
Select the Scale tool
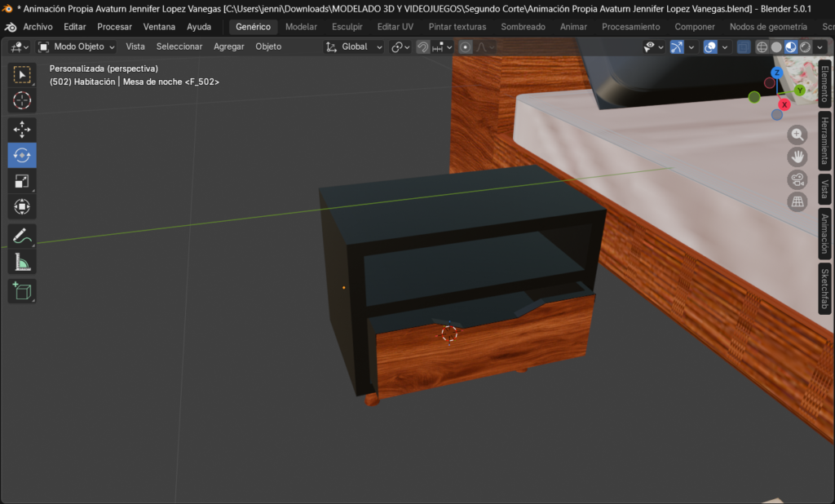[x=22, y=181]
